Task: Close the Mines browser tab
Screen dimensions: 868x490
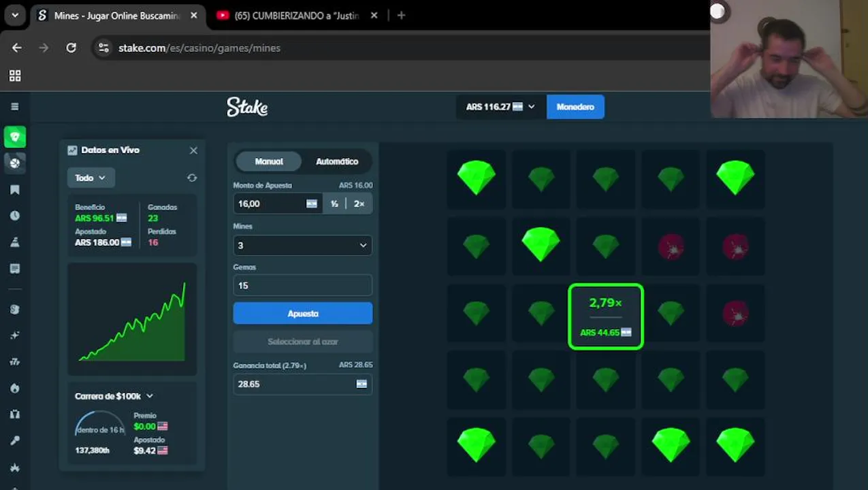Action: 193,15
